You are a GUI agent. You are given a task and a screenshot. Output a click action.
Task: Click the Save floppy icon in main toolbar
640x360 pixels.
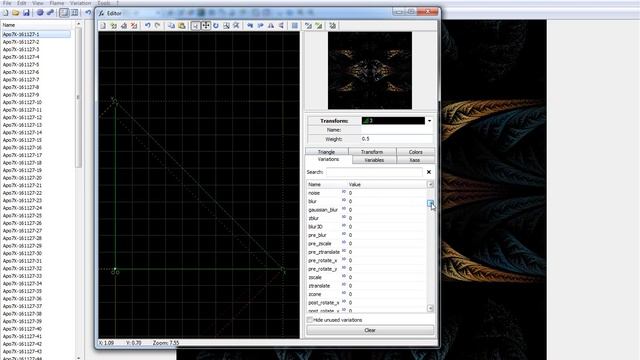click(x=26, y=13)
